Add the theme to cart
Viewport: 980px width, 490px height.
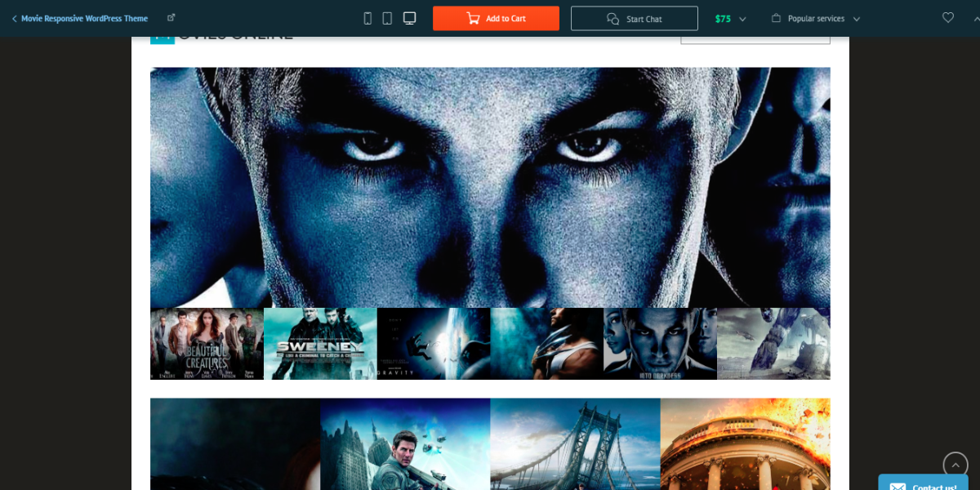pyautogui.click(x=496, y=18)
